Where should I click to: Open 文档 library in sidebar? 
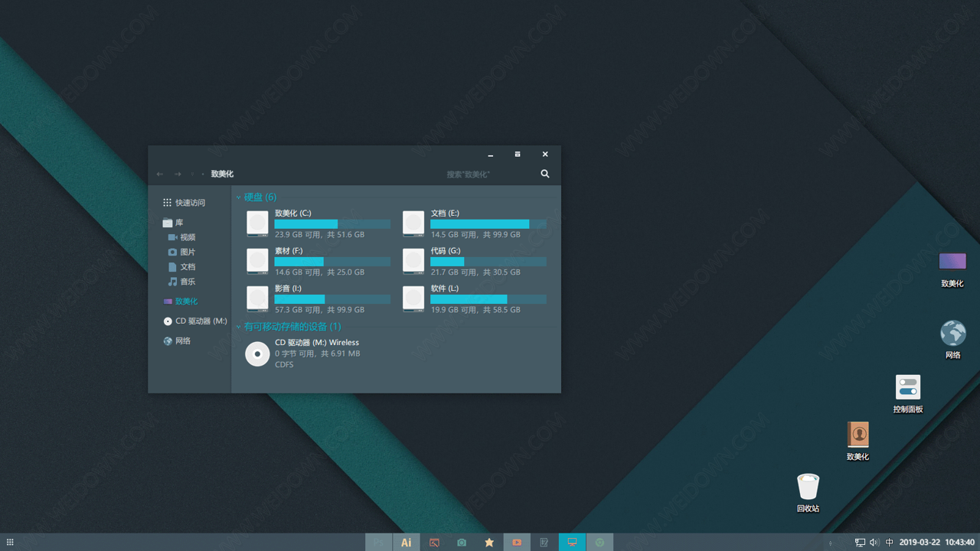point(181,267)
